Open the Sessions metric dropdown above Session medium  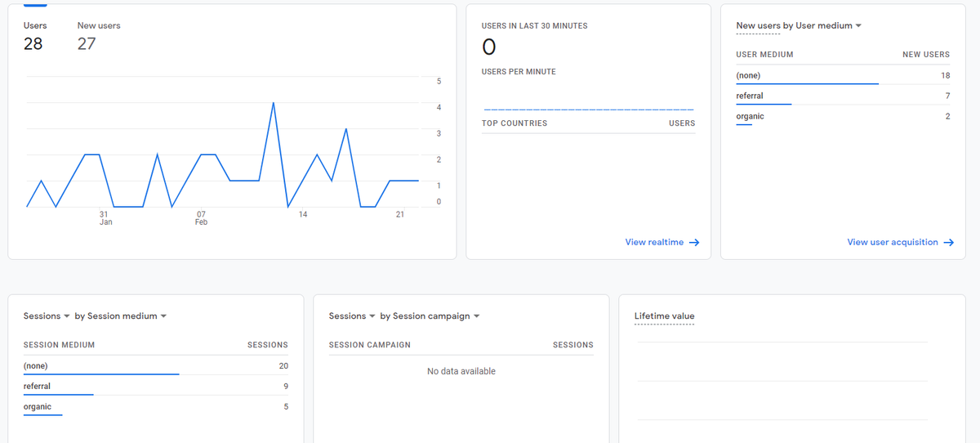tap(47, 315)
